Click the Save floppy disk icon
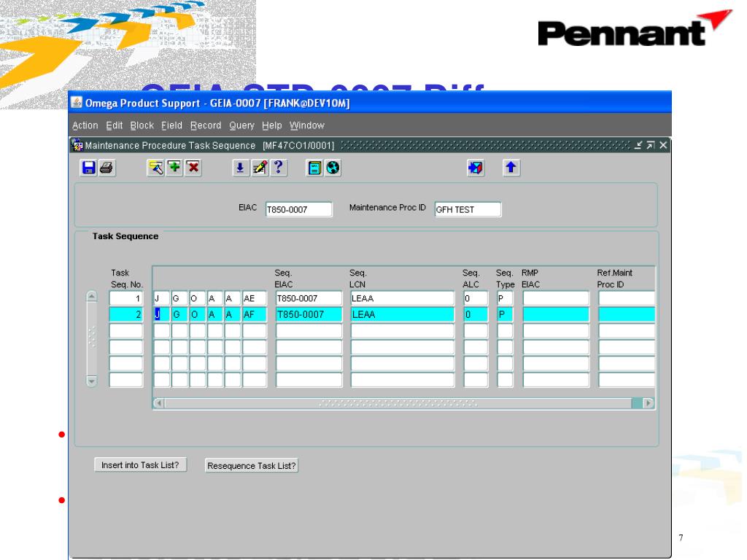Screen dimensions: 747x560 pyautogui.click(x=88, y=168)
